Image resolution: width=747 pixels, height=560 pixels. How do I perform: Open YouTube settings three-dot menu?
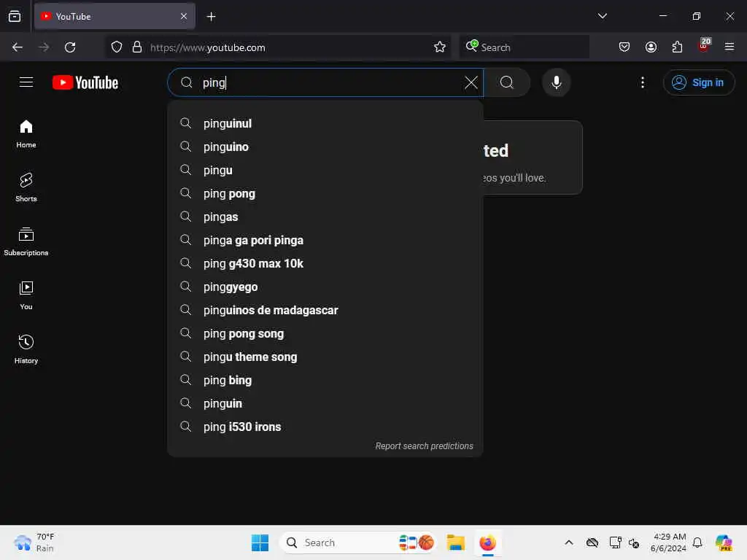[642, 82]
